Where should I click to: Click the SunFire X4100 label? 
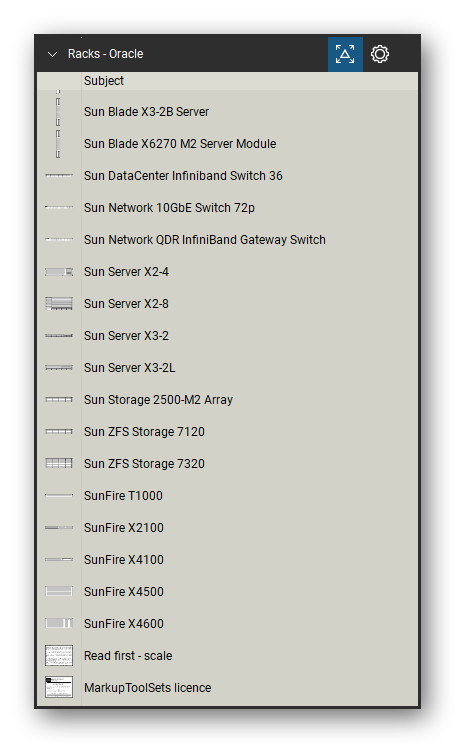click(x=124, y=560)
